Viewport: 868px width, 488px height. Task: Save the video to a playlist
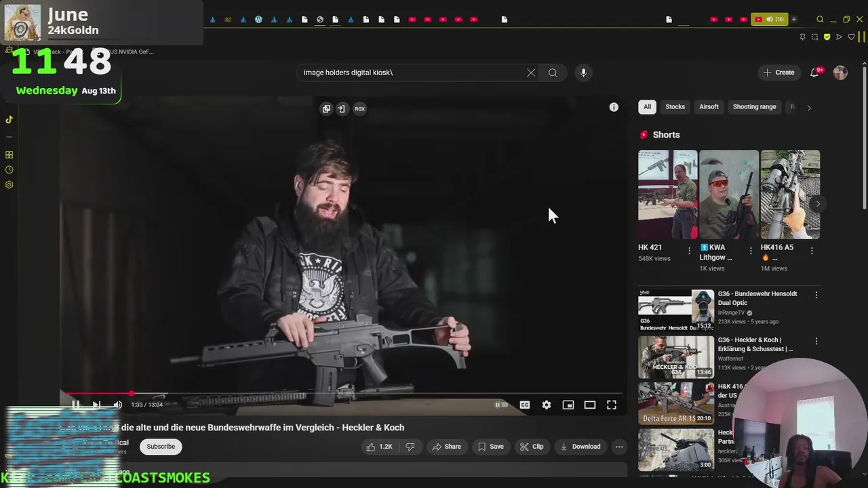point(490,447)
